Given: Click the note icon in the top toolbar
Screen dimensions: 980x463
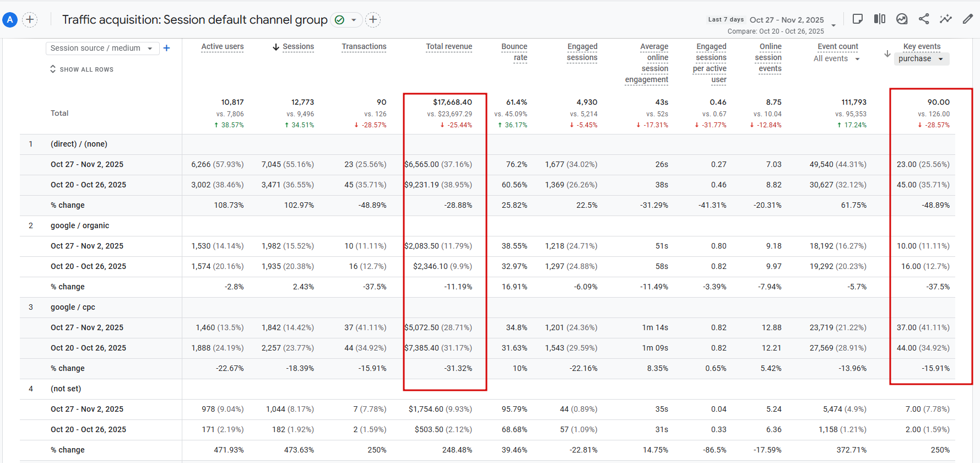Looking at the screenshot, I should (x=857, y=19).
